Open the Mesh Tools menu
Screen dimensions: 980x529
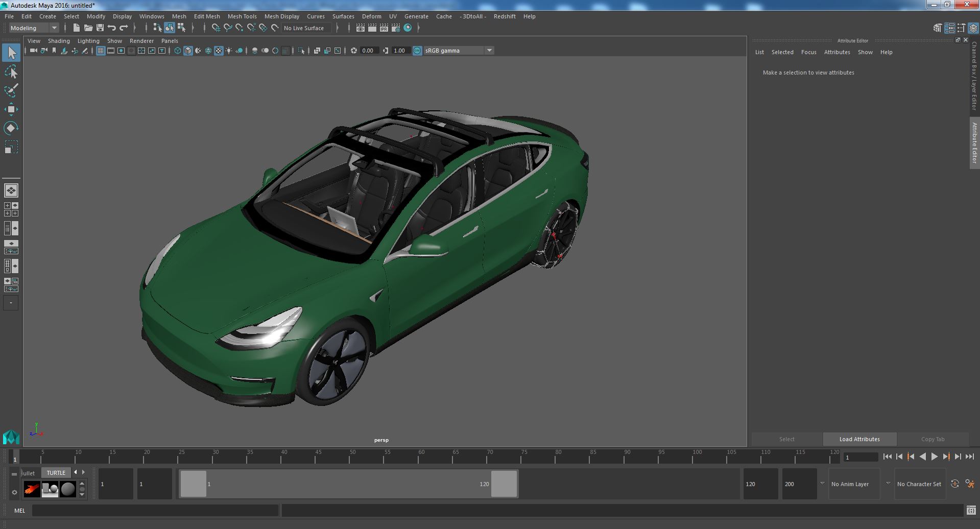coord(242,16)
